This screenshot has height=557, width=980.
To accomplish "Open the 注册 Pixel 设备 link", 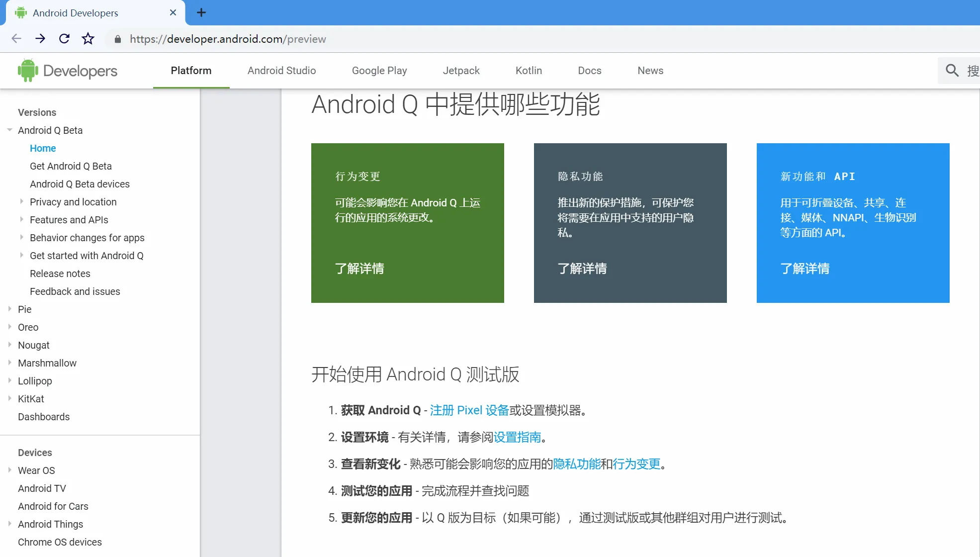I will tap(469, 410).
